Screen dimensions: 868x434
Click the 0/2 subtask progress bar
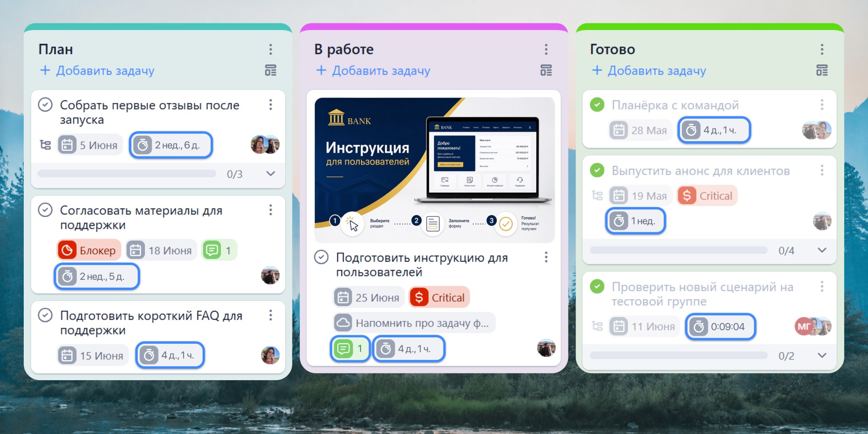tap(679, 355)
